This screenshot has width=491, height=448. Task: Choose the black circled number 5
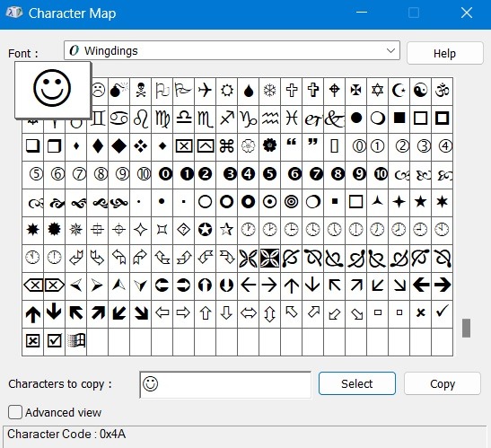(269, 174)
